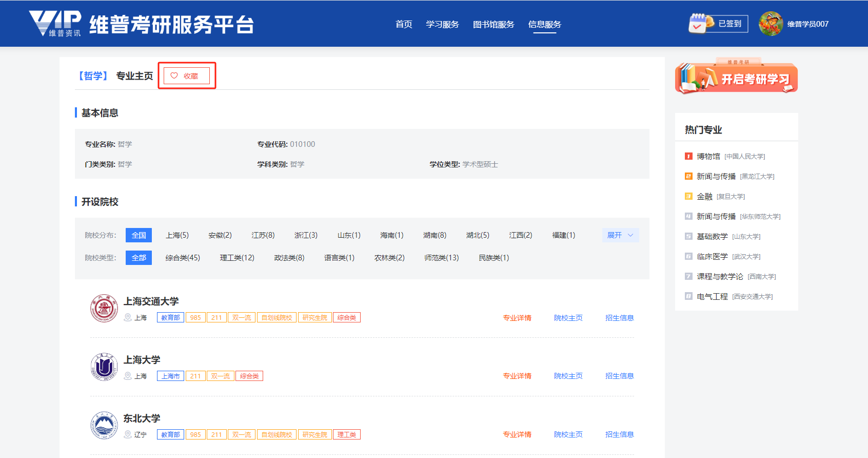Click the 已签到 button

tap(729, 24)
